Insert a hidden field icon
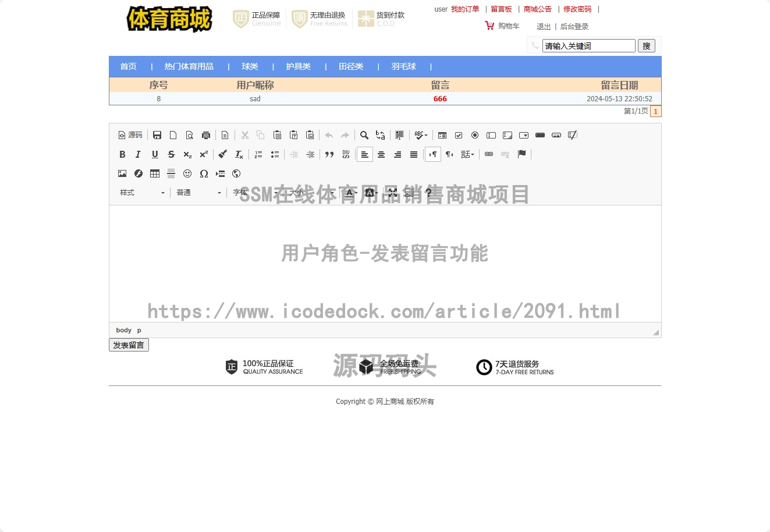The height and width of the screenshot is (532, 770). click(573, 135)
